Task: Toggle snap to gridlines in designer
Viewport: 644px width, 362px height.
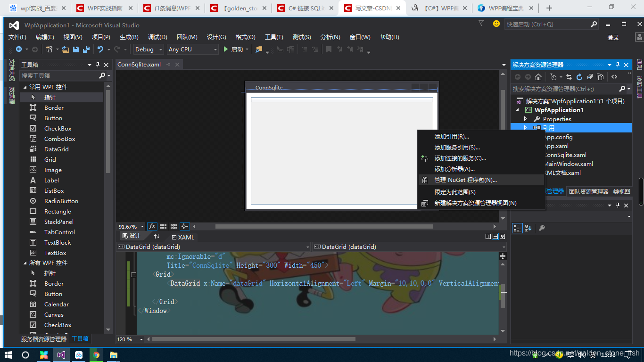Action: pyautogui.click(x=174, y=226)
